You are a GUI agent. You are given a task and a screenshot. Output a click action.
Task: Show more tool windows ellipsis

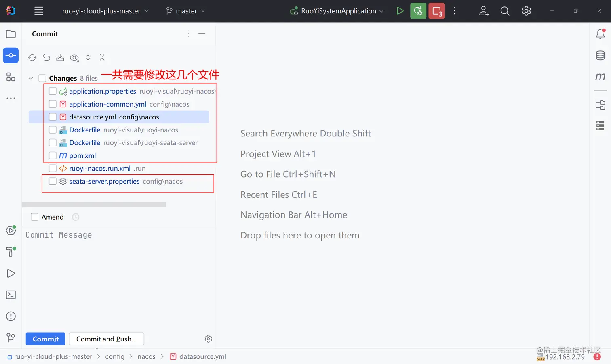(11, 98)
